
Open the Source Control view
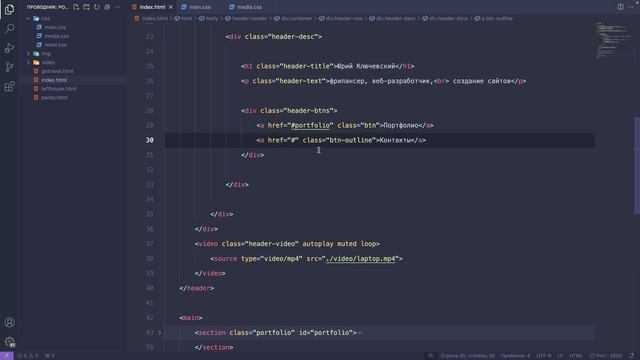point(9,67)
